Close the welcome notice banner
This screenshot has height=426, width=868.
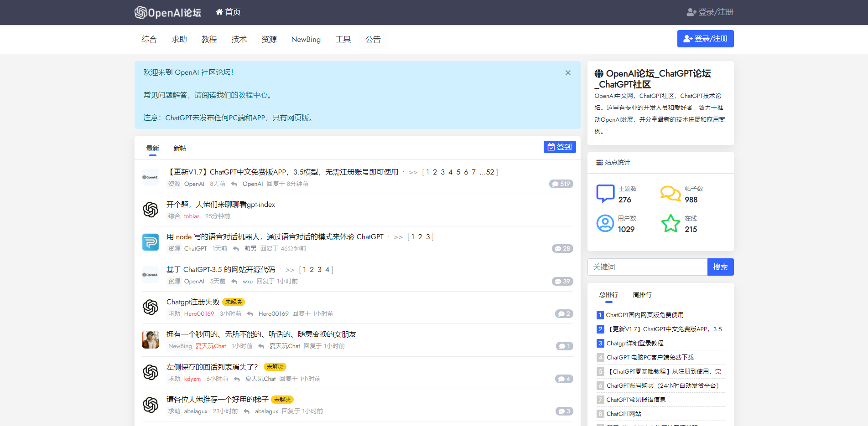click(x=568, y=73)
